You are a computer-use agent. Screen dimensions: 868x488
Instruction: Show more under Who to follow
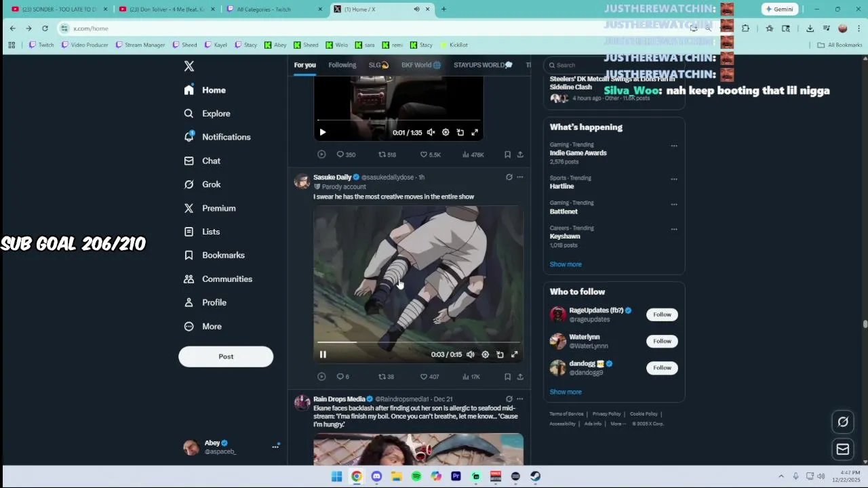[566, 392]
